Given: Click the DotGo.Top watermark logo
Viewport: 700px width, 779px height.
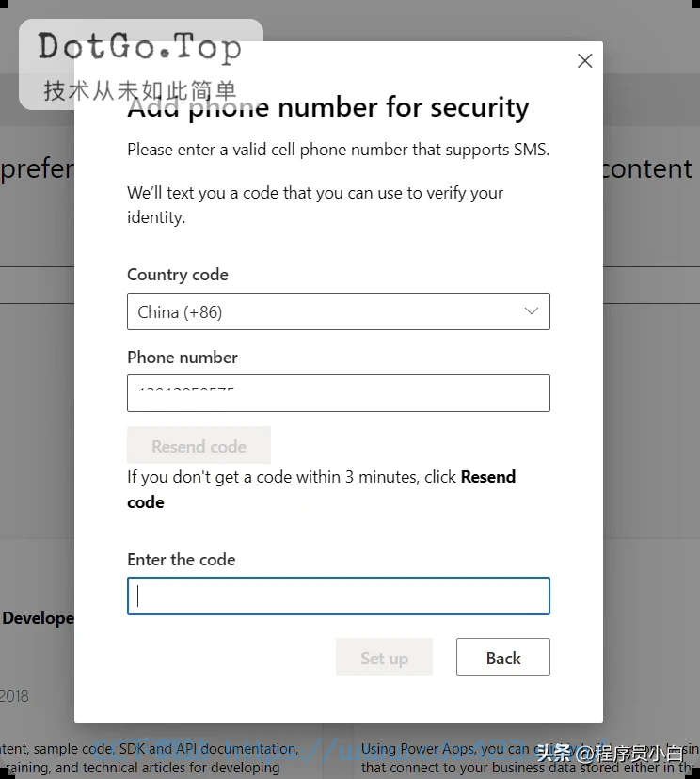Looking at the screenshot, I should pyautogui.click(x=139, y=47).
